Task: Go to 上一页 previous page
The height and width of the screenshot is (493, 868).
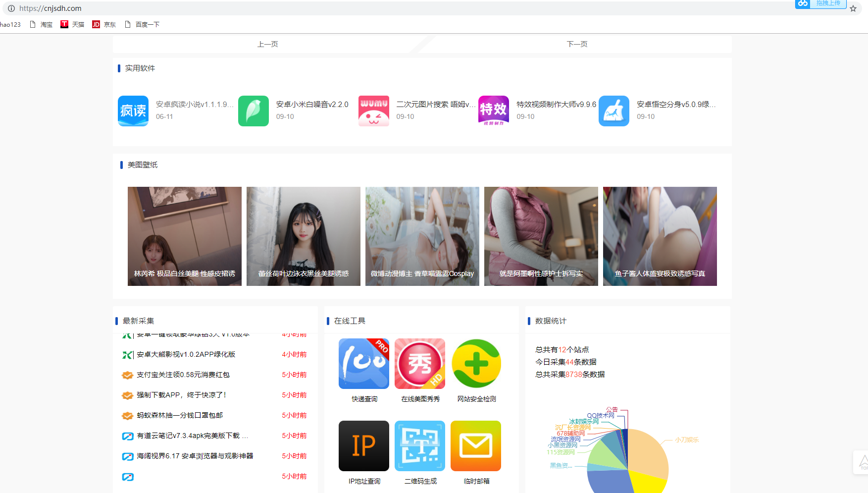Action: pyautogui.click(x=267, y=44)
